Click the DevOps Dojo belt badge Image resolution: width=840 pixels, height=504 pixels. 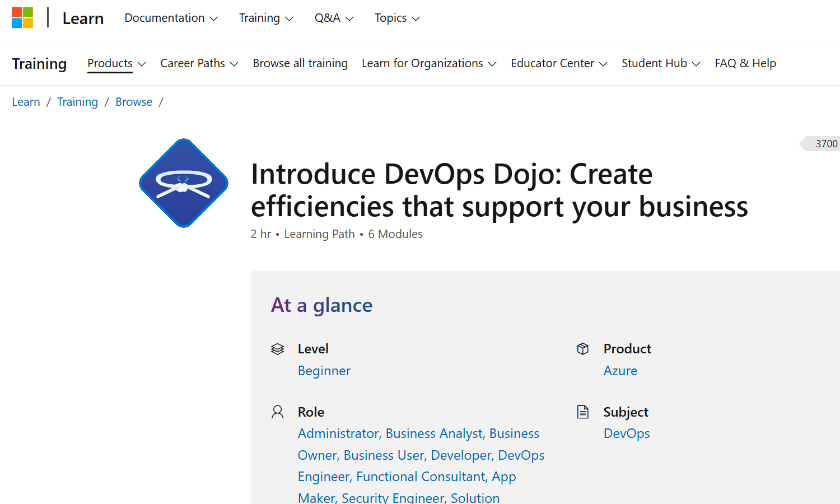pos(184,183)
